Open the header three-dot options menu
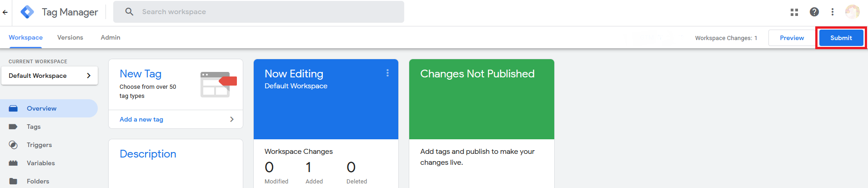The image size is (868, 188). coord(833,12)
